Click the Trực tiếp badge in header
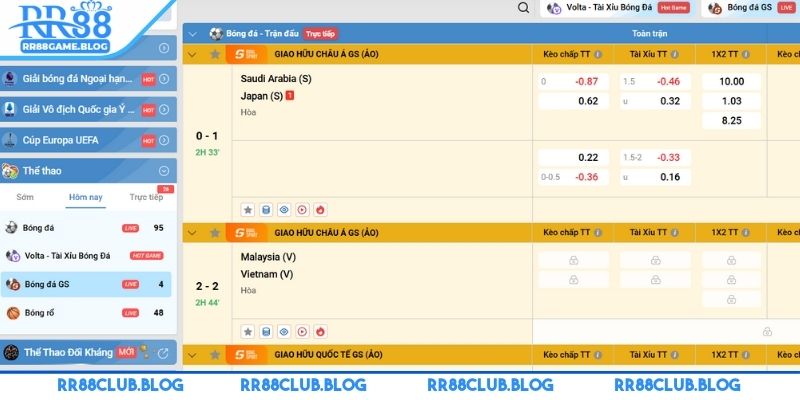This screenshot has height=400, width=800. pos(321,34)
